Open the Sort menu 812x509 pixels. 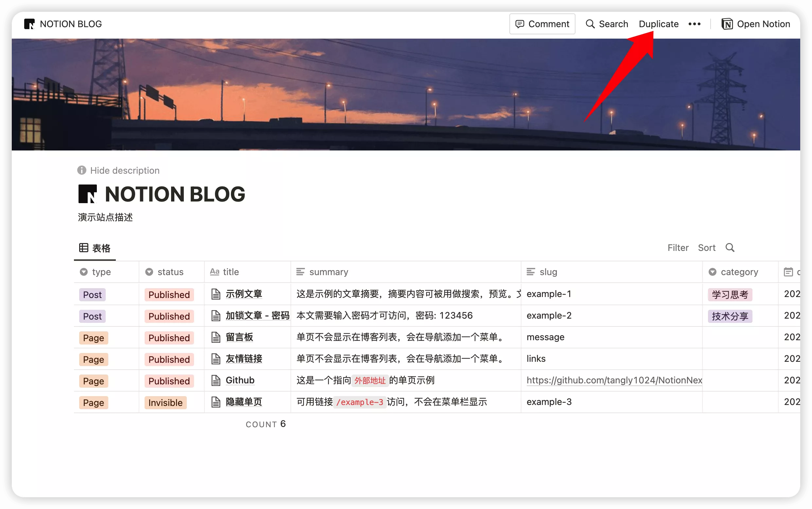click(x=706, y=248)
